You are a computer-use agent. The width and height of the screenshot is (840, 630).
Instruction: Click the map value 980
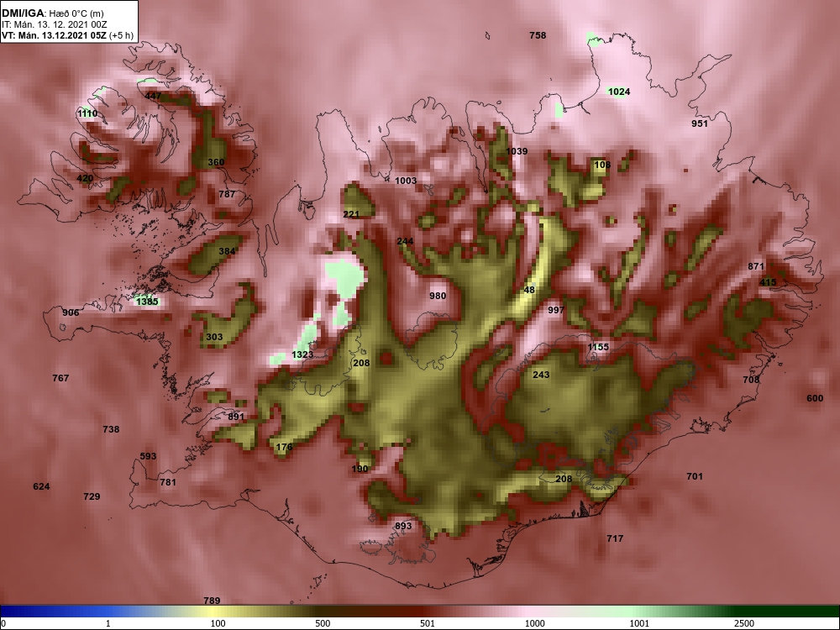pyautogui.click(x=438, y=296)
